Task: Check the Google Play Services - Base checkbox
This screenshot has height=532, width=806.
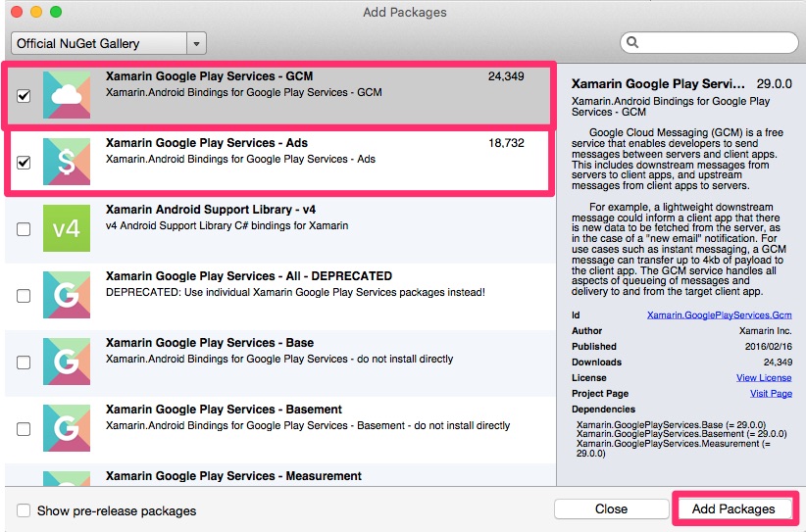Action: click(24, 363)
